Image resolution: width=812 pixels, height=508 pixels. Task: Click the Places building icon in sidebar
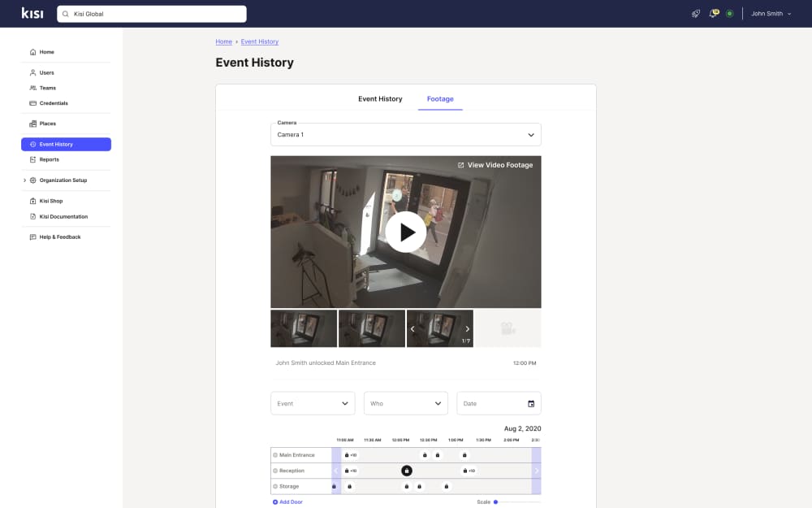[32, 124]
